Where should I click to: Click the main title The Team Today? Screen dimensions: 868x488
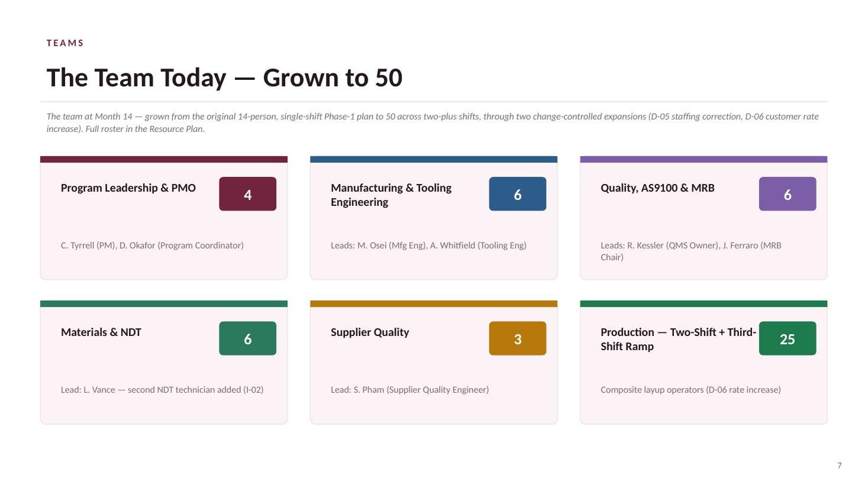coord(224,77)
